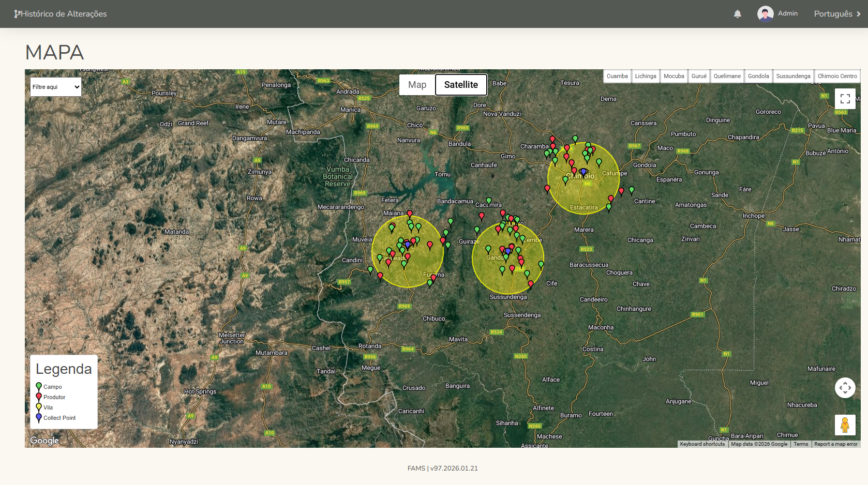Image resolution: width=868 pixels, height=485 pixels.
Task: Open Keyboard shortcuts link
Action: click(x=702, y=444)
